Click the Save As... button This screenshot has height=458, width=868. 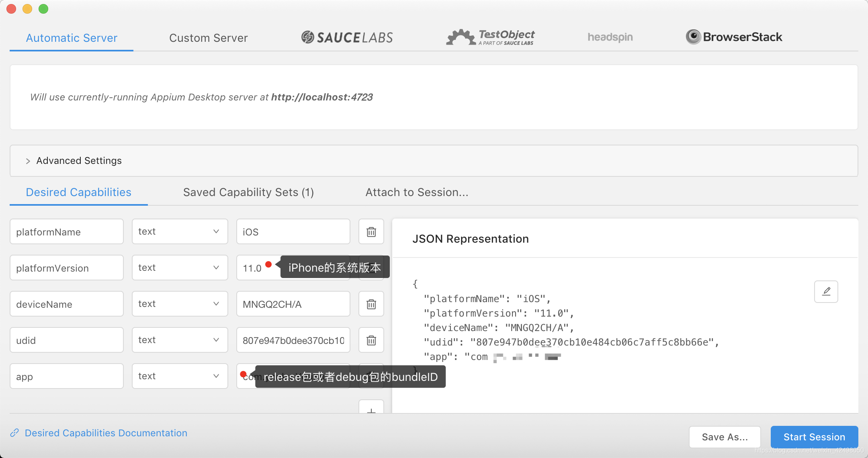click(725, 437)
